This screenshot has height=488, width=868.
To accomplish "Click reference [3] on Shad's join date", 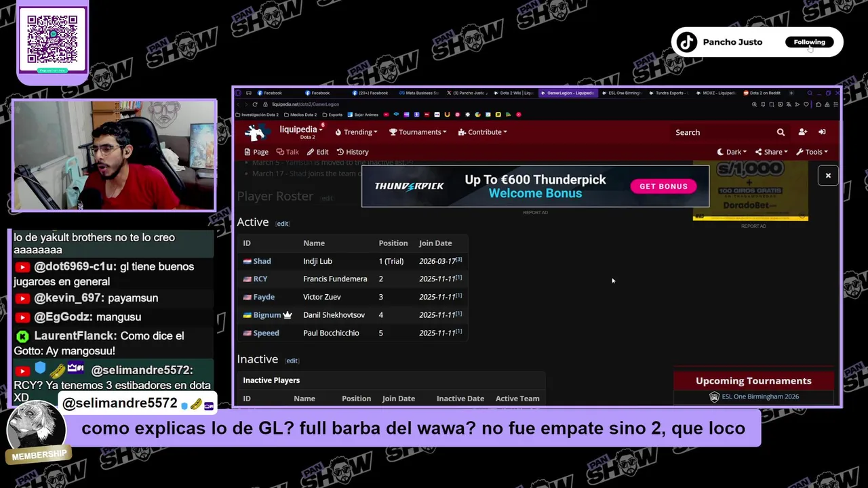I will pos(459,259).
